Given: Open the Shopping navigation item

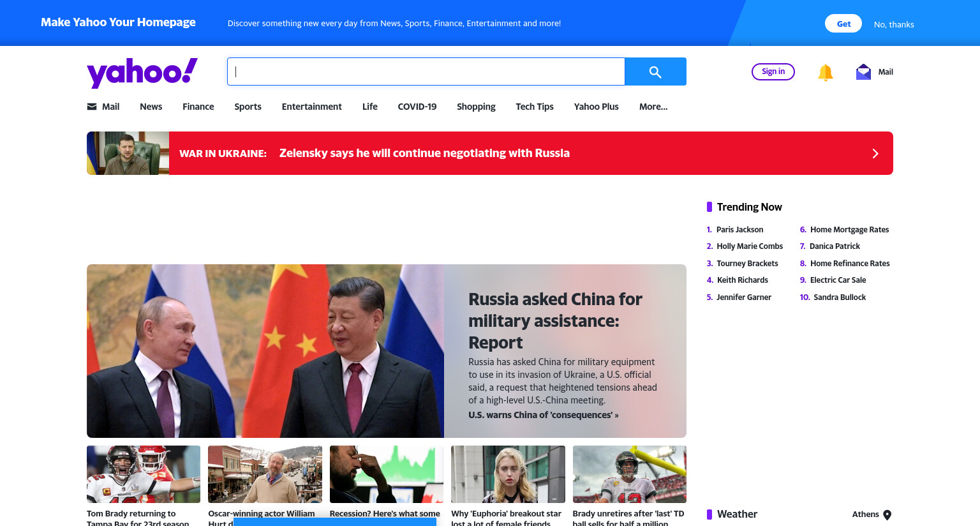Looking at the screenshot, I should [476, 107].
